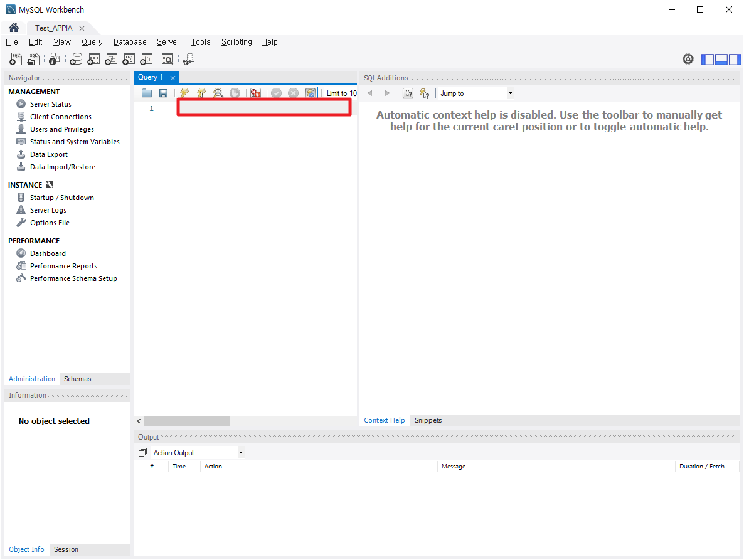Open Performance Reports
This screenshot has height=560, width=744.
(x=63, y=266)
